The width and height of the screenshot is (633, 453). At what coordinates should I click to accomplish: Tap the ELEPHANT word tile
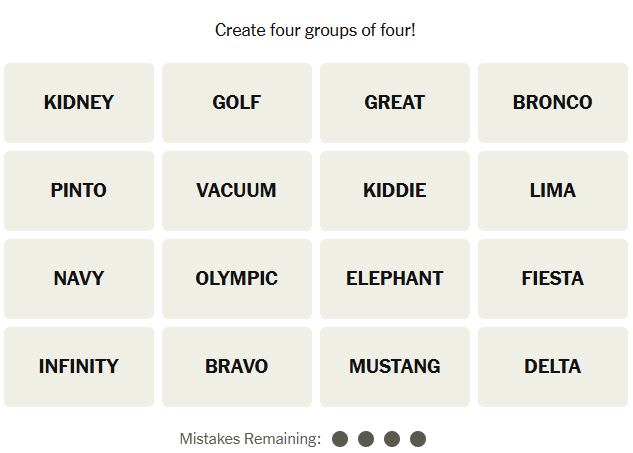click(395, 278)
